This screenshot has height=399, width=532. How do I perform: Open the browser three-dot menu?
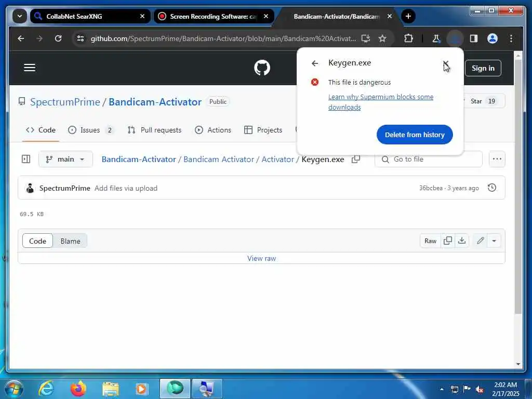[x=511, y=38]
